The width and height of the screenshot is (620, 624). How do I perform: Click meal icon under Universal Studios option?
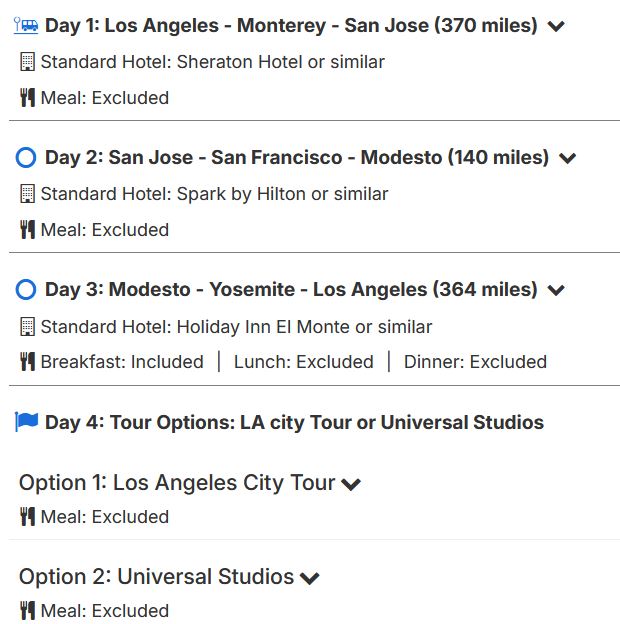[27, 611]
